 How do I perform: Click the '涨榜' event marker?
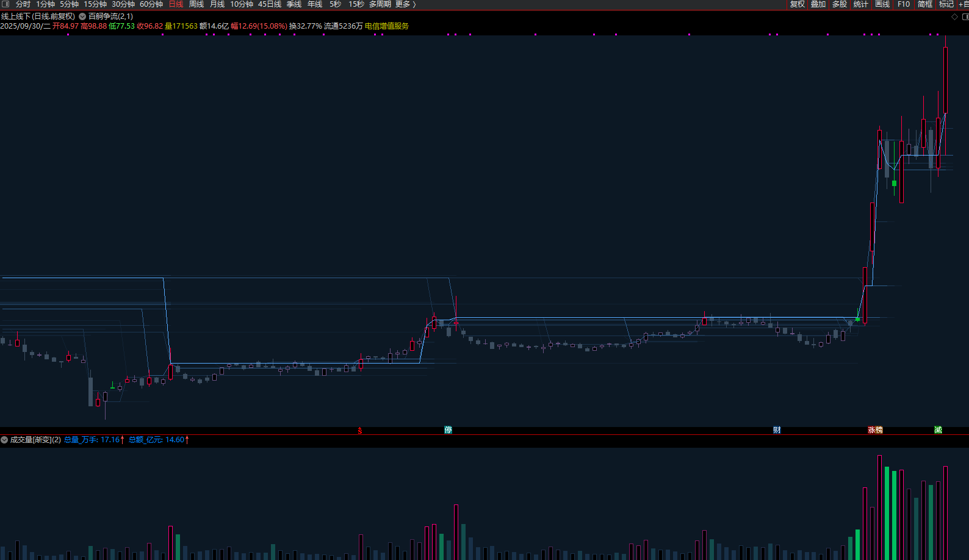tap(875, 430)
